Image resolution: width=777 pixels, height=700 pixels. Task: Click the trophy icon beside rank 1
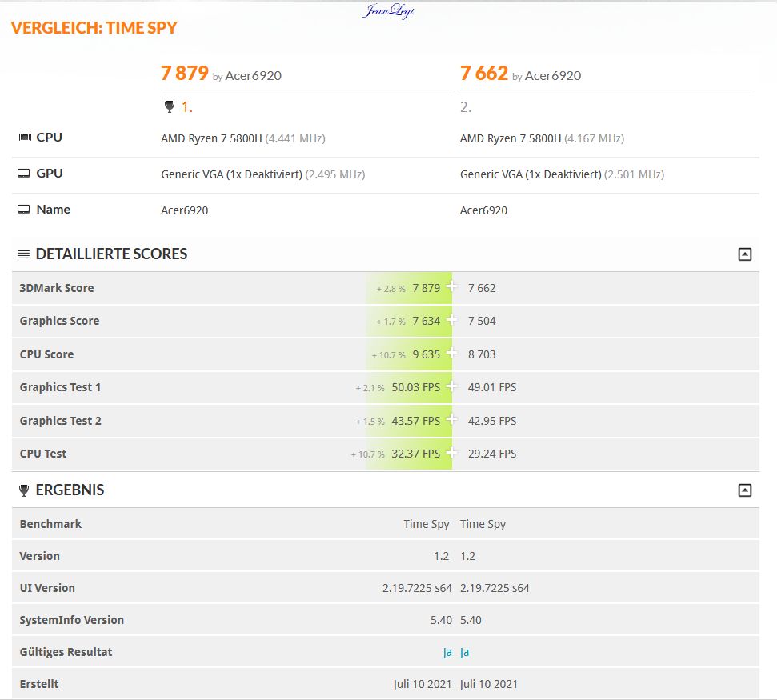click(170, 106)
